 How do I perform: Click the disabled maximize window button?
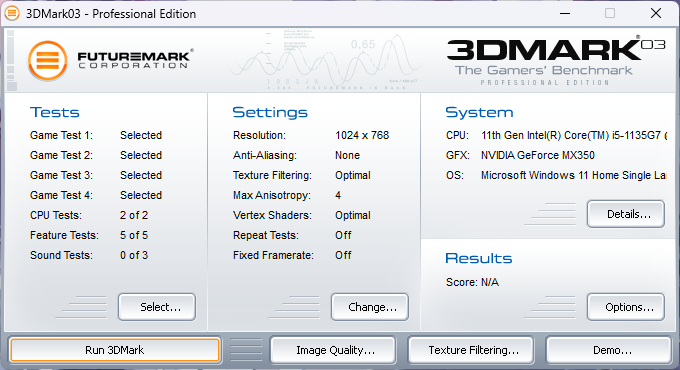point(610,13)
